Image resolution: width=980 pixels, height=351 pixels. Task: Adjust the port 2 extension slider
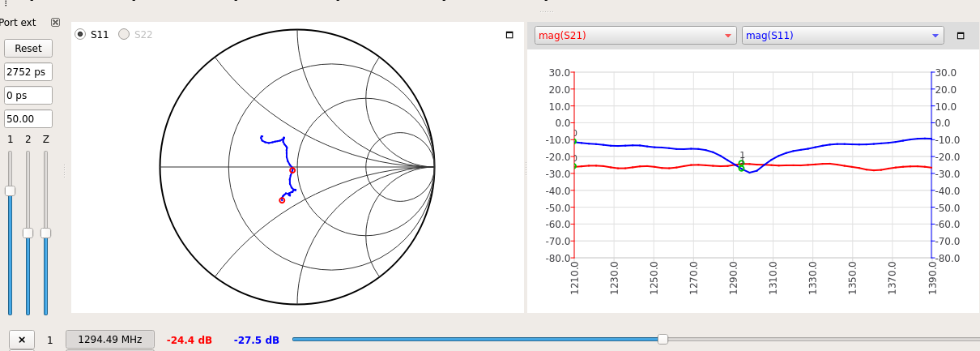point(28,233)
